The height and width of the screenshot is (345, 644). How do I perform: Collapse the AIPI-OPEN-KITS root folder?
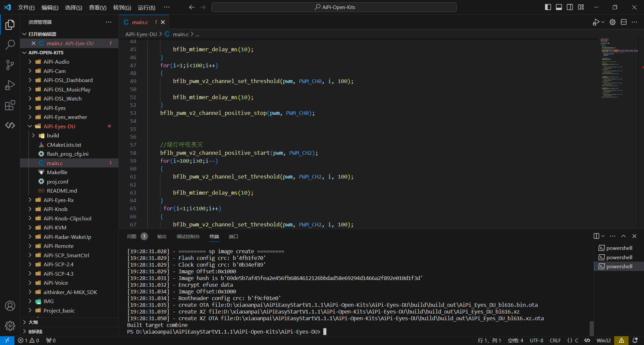(69, 53)
